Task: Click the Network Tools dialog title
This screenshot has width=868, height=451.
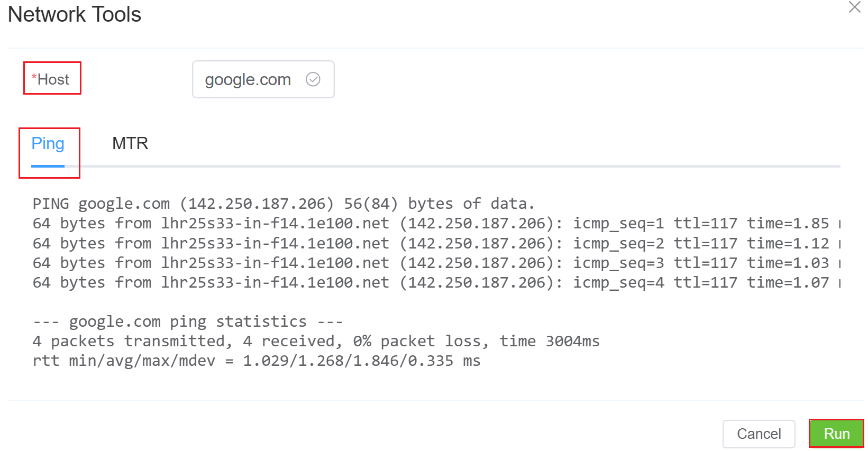Action: pos(75,14)
